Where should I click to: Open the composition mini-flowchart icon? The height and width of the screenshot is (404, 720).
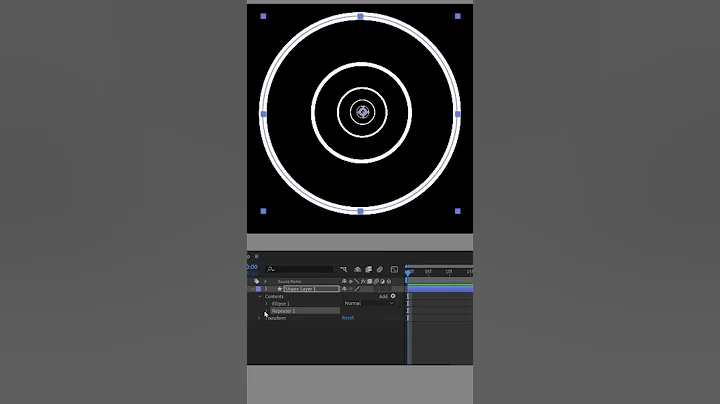pos(343,269)
